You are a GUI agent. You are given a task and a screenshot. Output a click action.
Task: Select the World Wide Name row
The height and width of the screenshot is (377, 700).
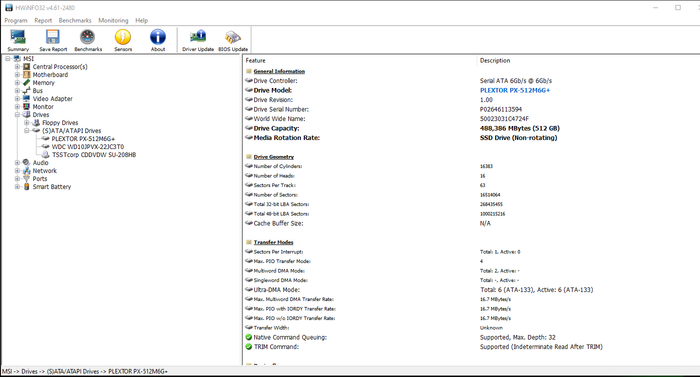[471, 119]
